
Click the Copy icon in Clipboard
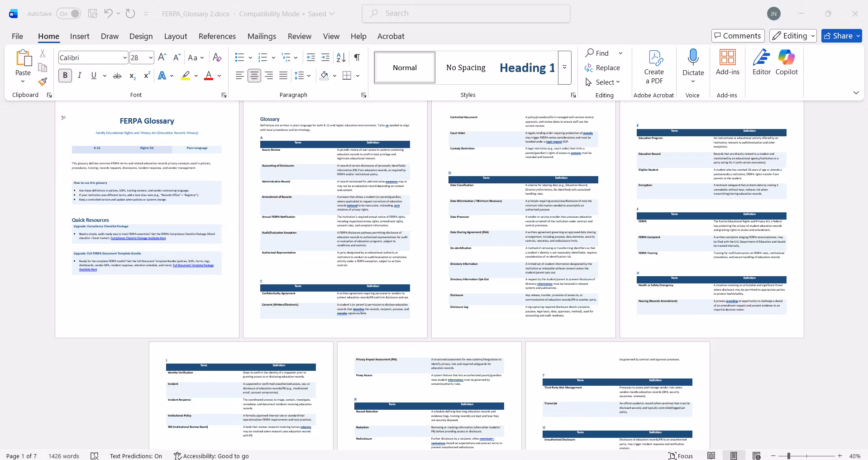pos(43,67)
